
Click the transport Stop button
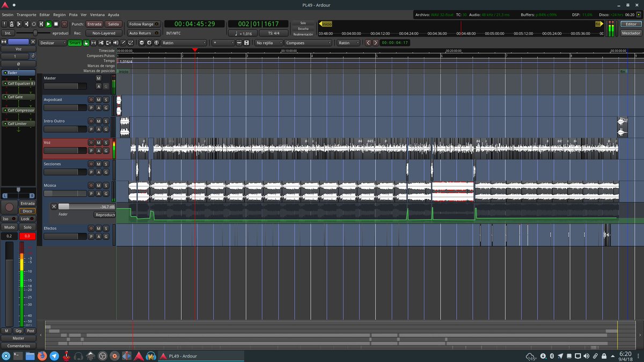[56, 24]
